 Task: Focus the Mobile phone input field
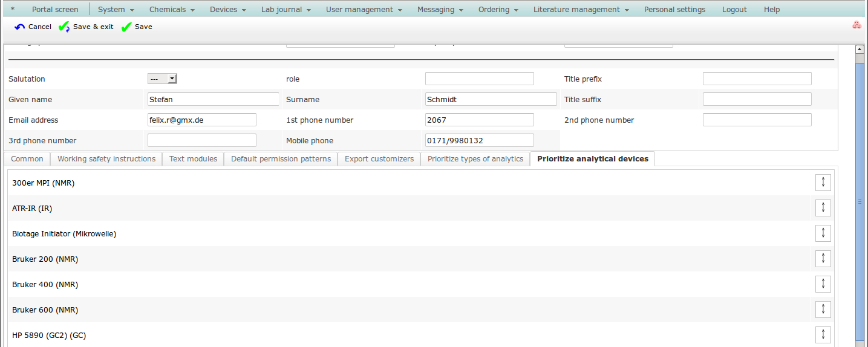tap(479, 140)
